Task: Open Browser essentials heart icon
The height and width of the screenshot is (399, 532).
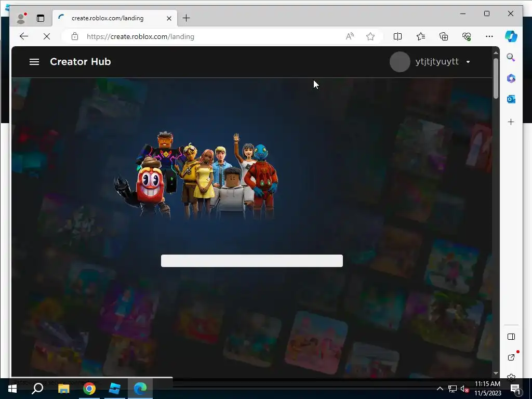Action: click(x=467, y=36)
